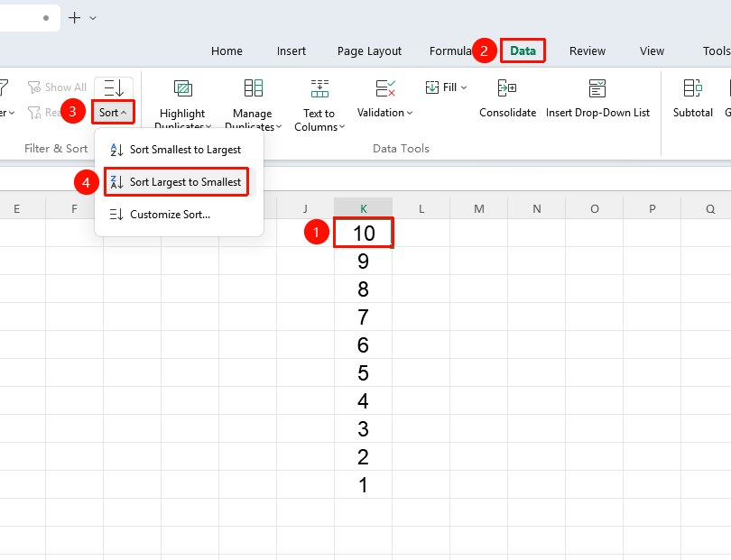Click the new tab plus icon
731x560 pixels.
click(x=75, y=18)
